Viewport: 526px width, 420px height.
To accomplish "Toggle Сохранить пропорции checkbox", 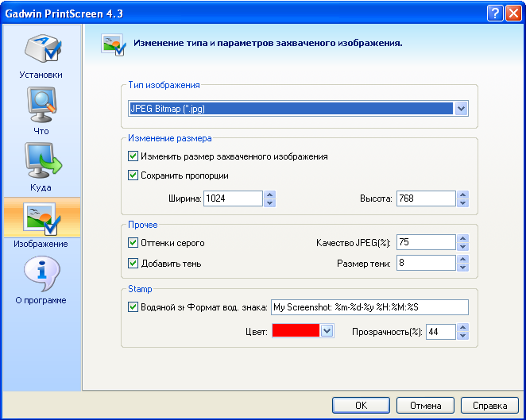I will pos(133,175).
